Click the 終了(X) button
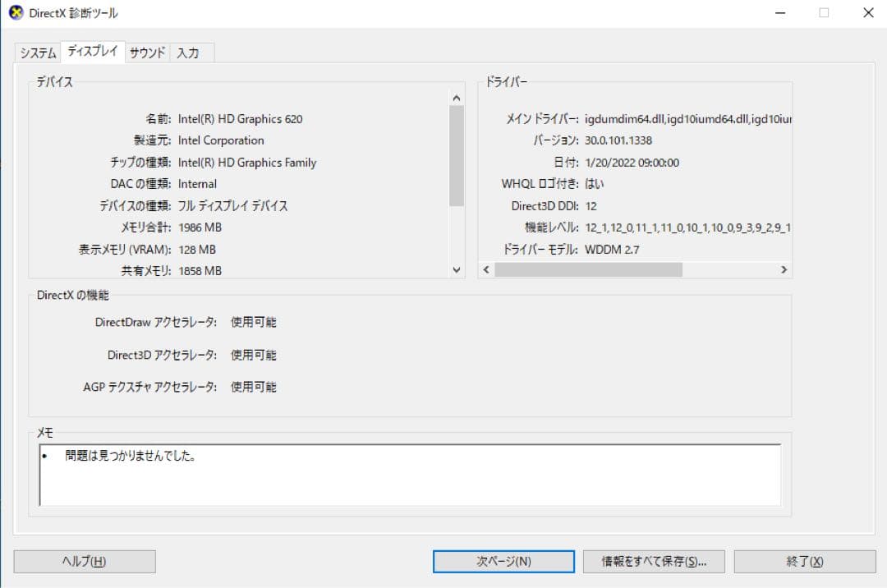This screenshot has width=887, height=588. point(802,562)
